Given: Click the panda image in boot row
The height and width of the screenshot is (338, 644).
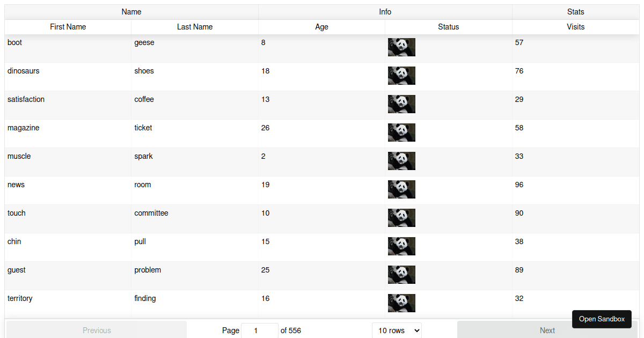Looking at the screenshot, I should pyautogui.click(x=401, y=47).
